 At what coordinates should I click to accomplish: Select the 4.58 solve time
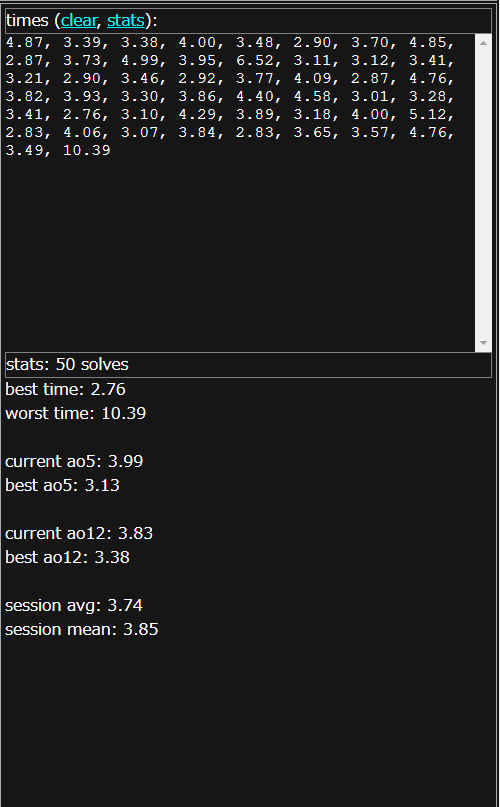pos(313,97)
